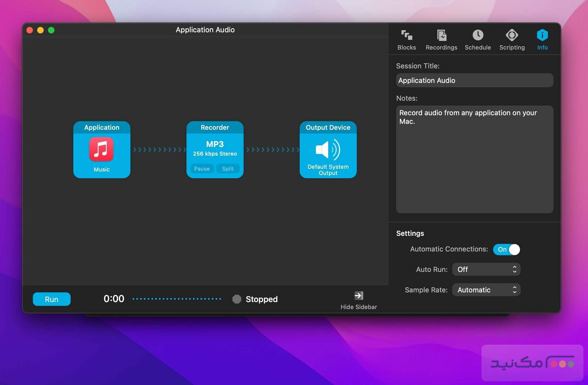Select the Music application block
588x385 pixels.
[x=102, y=150]
